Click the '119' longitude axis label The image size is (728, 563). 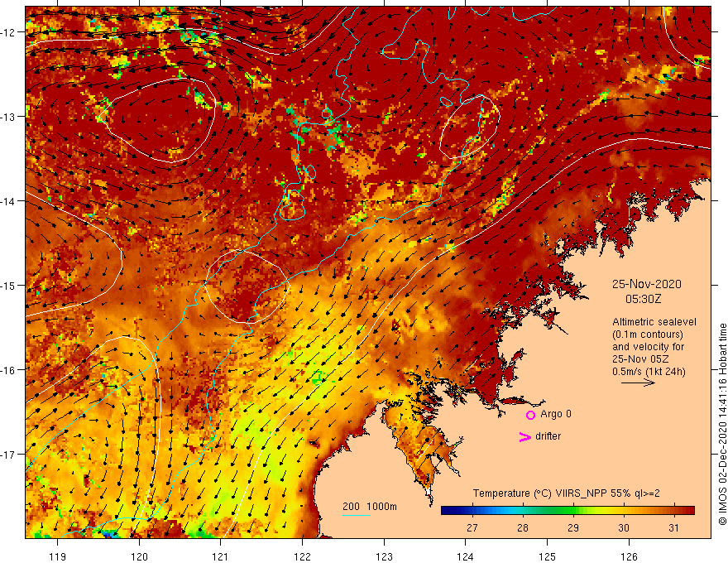click(58, 556)
